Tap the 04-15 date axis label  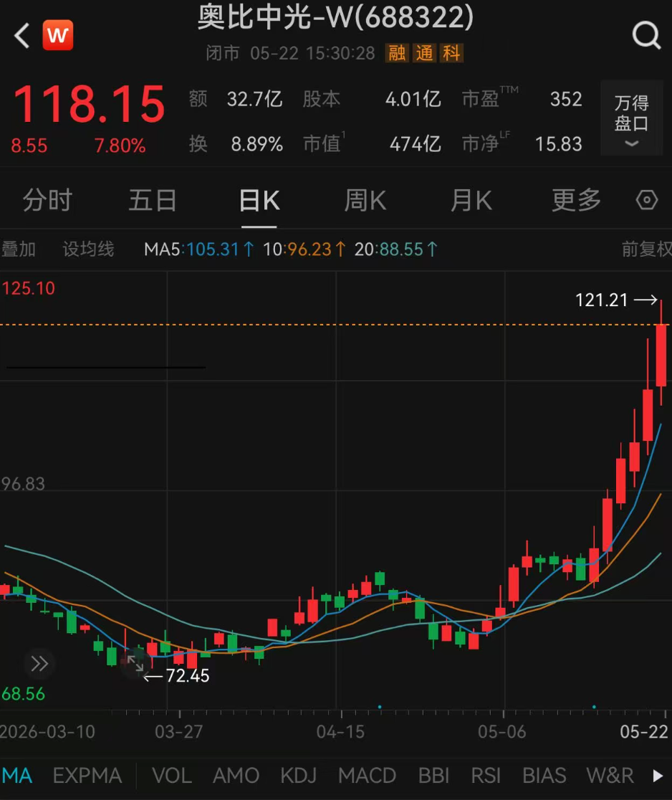coord(340,732)
